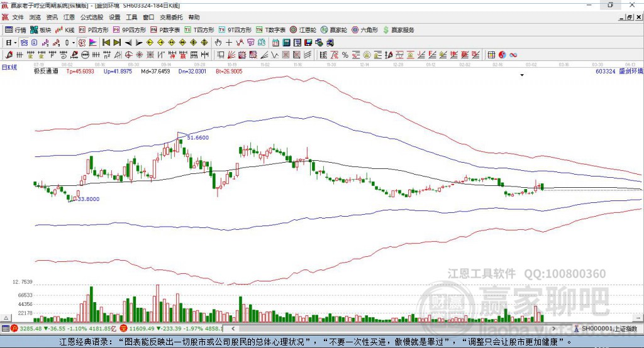Open the 资讯 menu
Screen dimensions: 644x348
point(52,17)
